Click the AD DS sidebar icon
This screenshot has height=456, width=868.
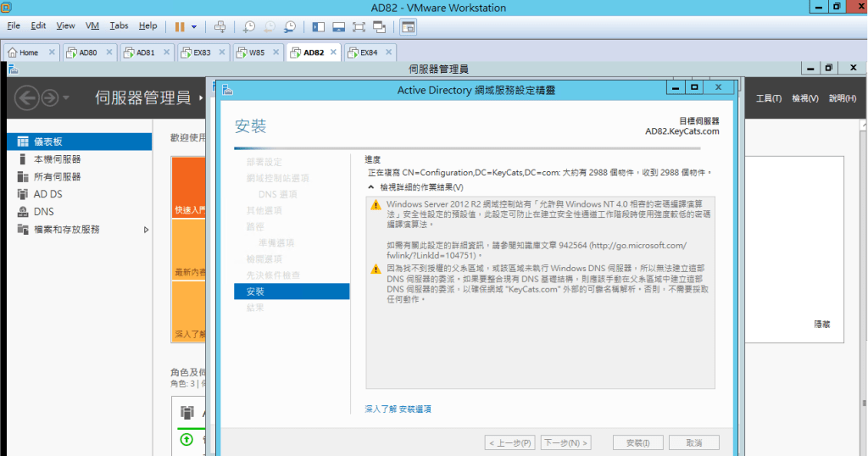(x=22, y=194)
